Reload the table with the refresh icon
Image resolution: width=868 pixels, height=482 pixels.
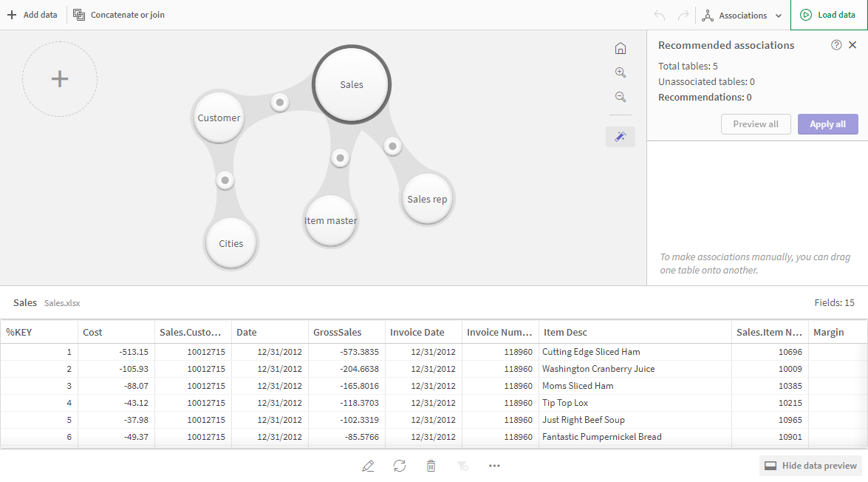click(x=400, y=466)
